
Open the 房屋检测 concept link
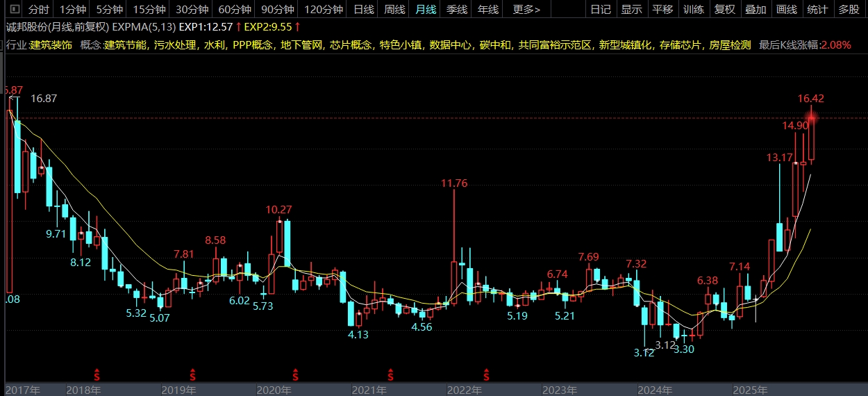tap(730, 44)
